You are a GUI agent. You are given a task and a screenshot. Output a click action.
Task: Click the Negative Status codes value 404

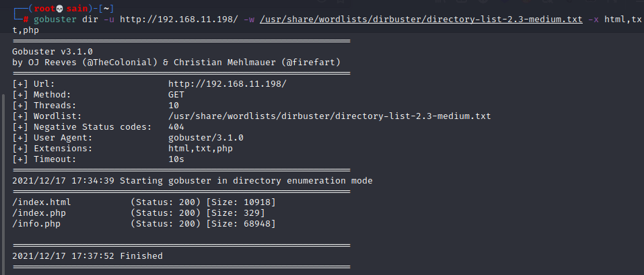tap(176, 127)
